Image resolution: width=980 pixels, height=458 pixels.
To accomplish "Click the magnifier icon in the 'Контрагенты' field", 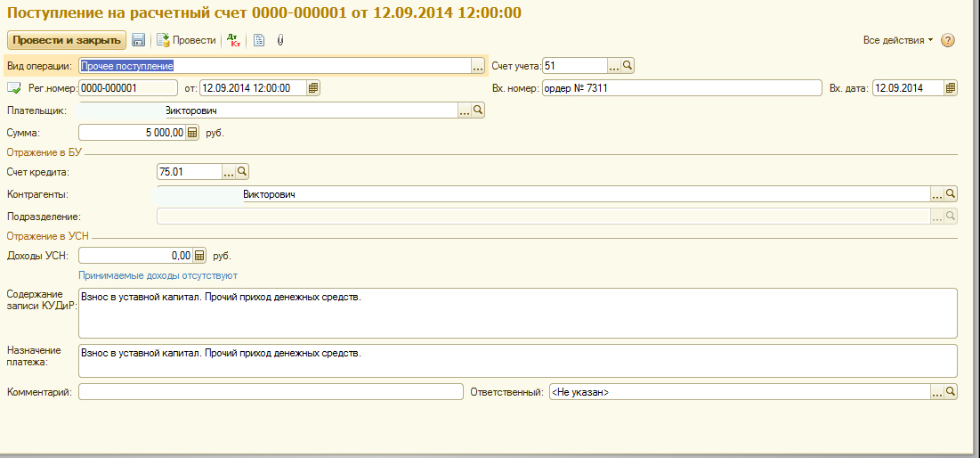I will click(951, 194).
